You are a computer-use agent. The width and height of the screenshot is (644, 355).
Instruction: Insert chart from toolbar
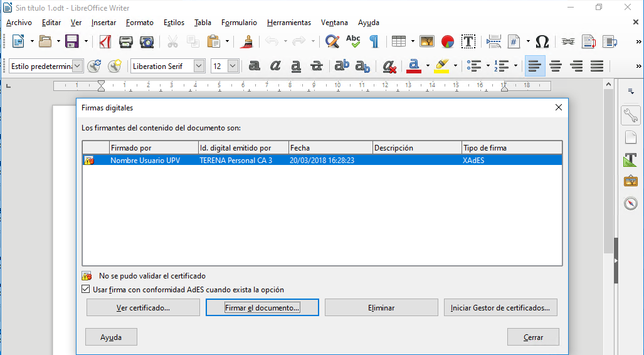point(448,42)
